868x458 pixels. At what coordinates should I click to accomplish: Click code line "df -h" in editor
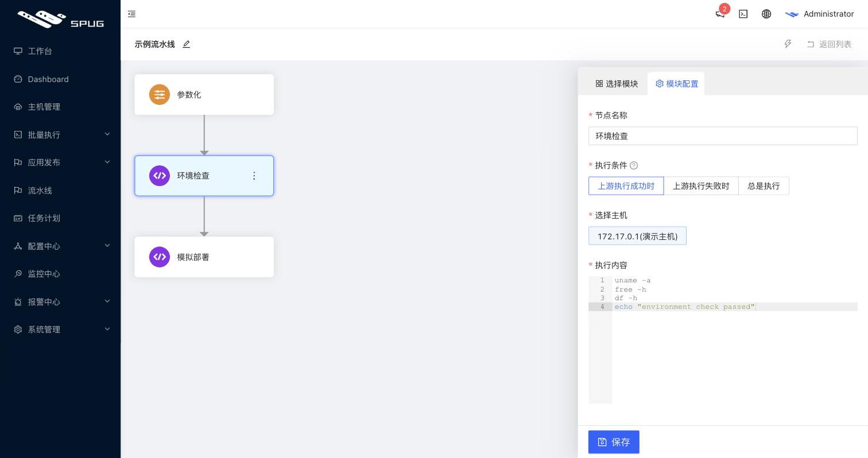626,298
